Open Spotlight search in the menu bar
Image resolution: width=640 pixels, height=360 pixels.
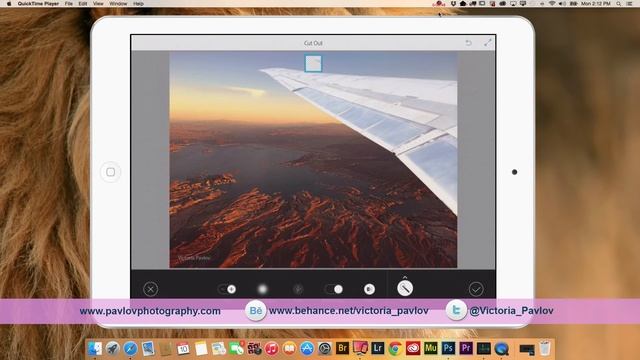(619, 3)
